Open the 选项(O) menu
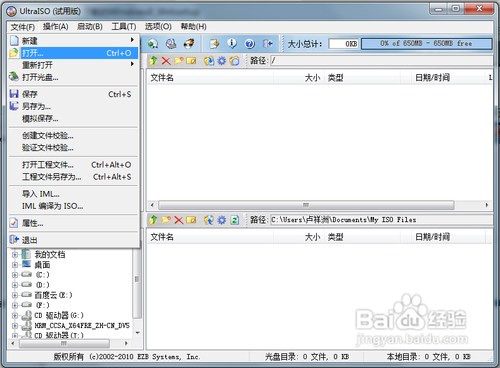This screenshot has width=500, height=368. [x=158, y=27]
